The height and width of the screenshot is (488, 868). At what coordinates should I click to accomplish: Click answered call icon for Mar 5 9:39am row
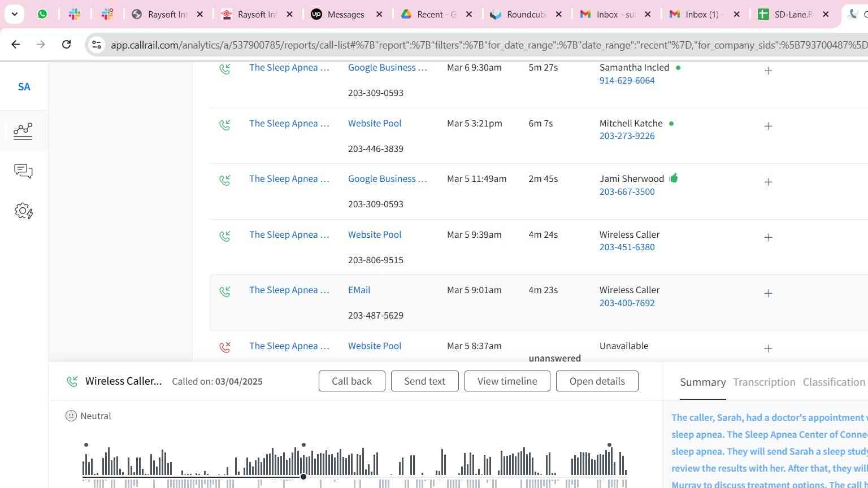tap(225, 236)
